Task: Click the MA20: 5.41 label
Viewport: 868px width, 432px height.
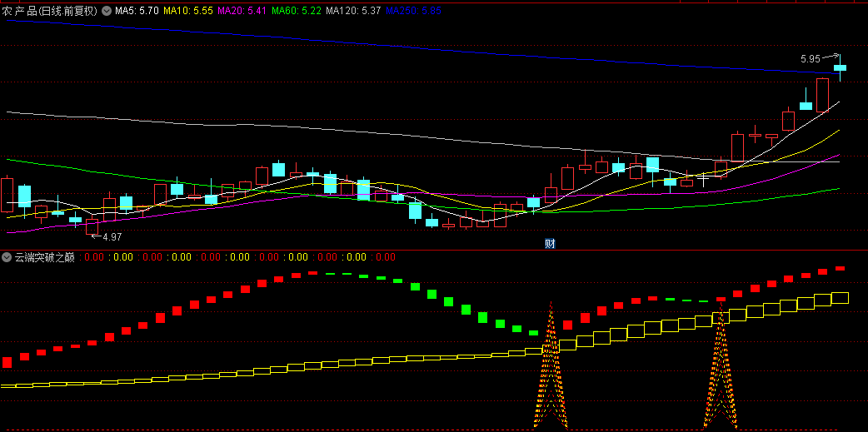Action: coord(243,11)
